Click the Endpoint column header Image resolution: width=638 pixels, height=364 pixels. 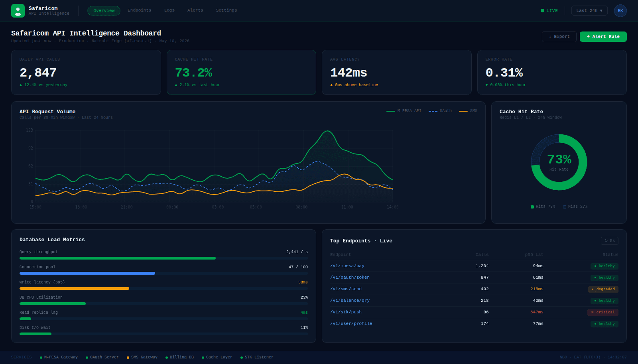(x=341, y=255)
